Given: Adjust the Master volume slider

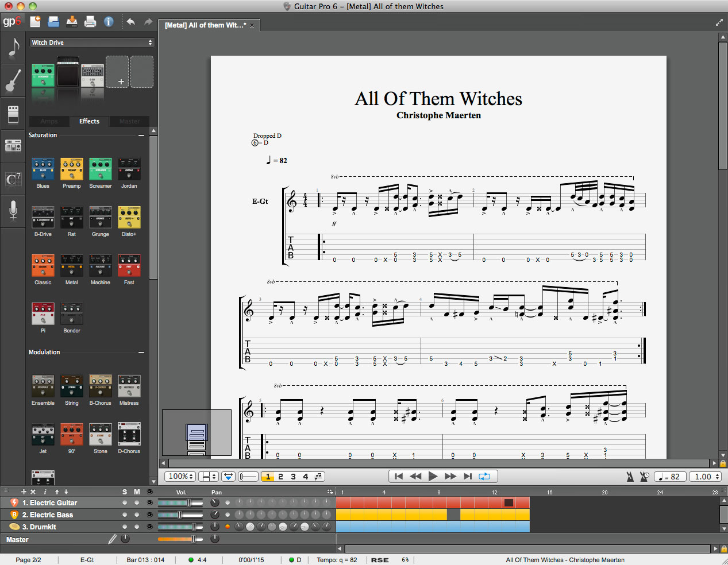Looking at the screenshot, I should [193, 539].
